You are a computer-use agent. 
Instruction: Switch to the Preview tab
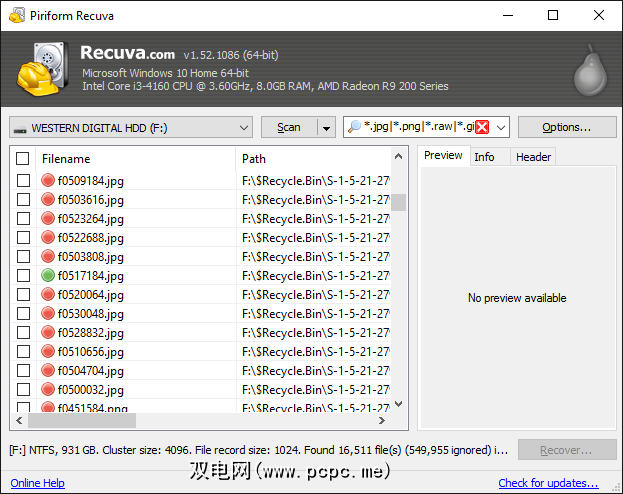tap(443, 155)
